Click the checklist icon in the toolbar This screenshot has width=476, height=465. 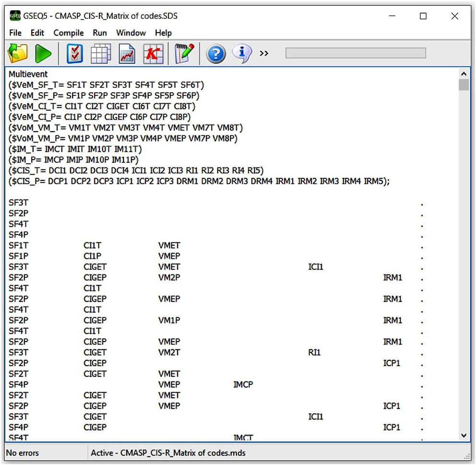point(74,53)
